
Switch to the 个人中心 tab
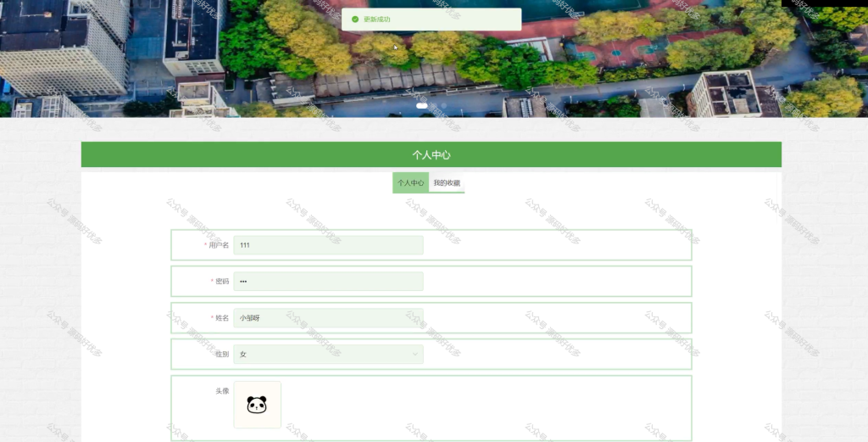pos(411,182)
